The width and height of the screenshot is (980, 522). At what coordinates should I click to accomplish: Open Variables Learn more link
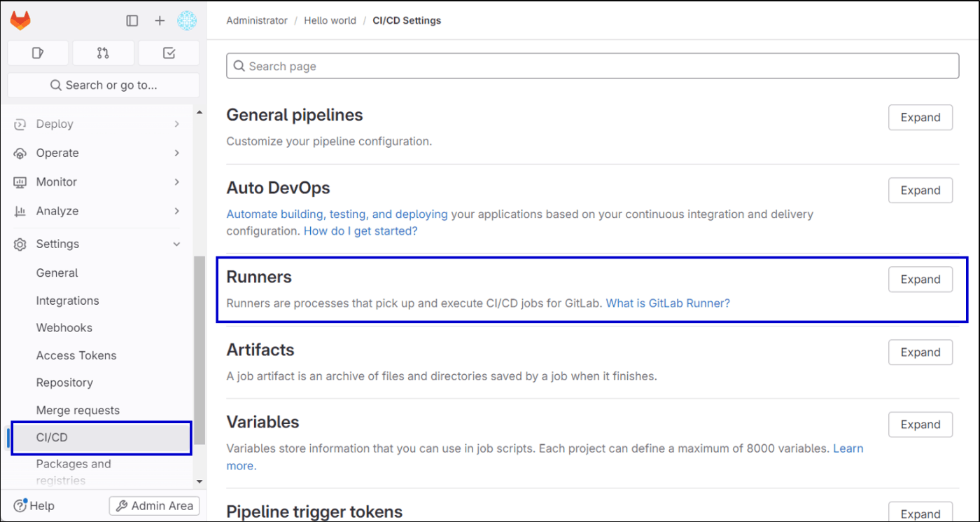coord(848,448)
